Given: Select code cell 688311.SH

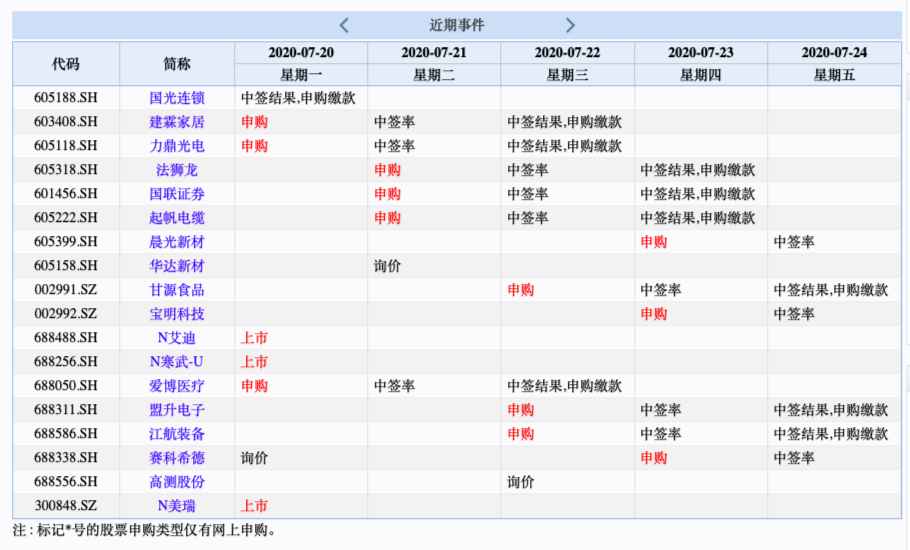Looking at the screenshot, I should click(66, 410).
